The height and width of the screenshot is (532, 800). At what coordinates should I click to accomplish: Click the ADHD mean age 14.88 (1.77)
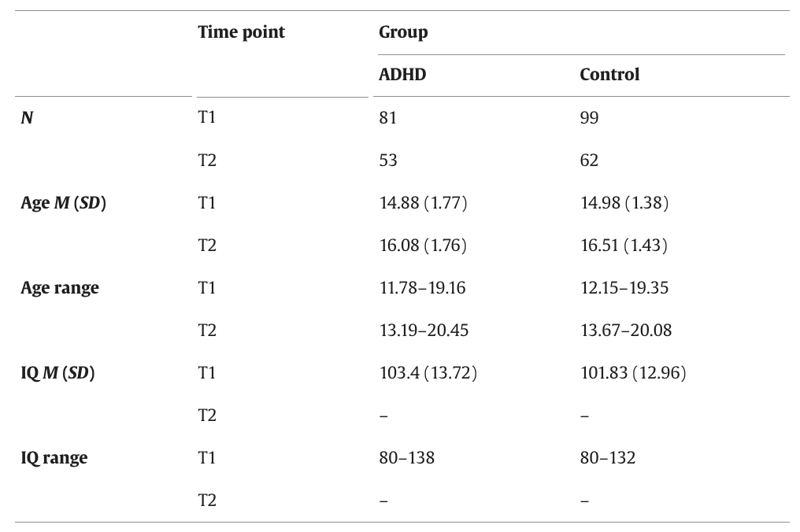point(423,203)
